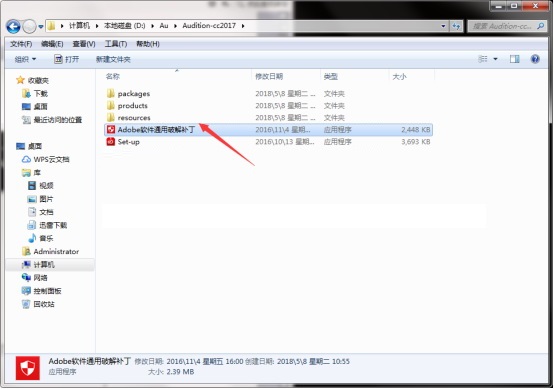This screenshot has height=389, width=554.
Task: Open the 查看(V) menu
Action: [x=84, y=44]
